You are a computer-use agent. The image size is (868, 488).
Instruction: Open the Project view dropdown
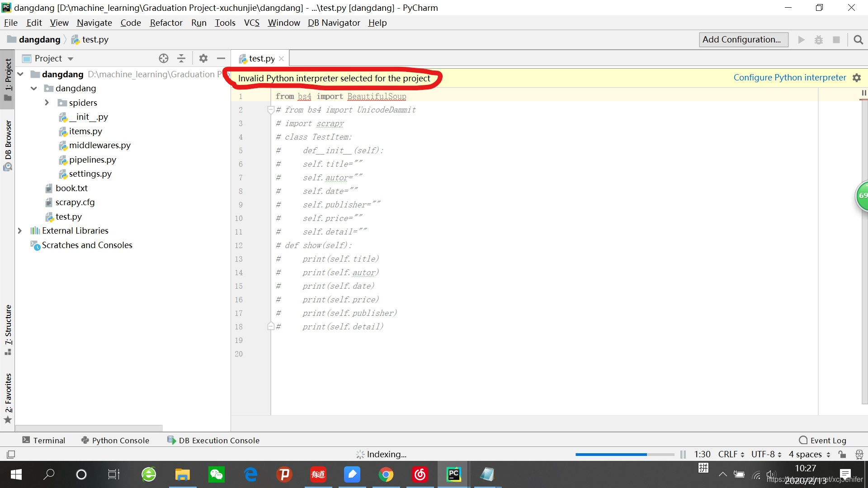(70, 59)
